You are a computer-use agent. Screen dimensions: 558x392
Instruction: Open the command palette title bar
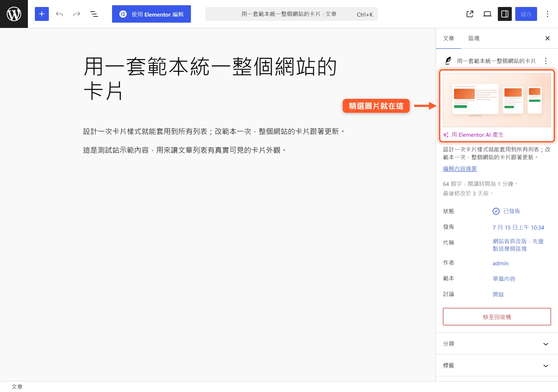[x=291, y=14]
